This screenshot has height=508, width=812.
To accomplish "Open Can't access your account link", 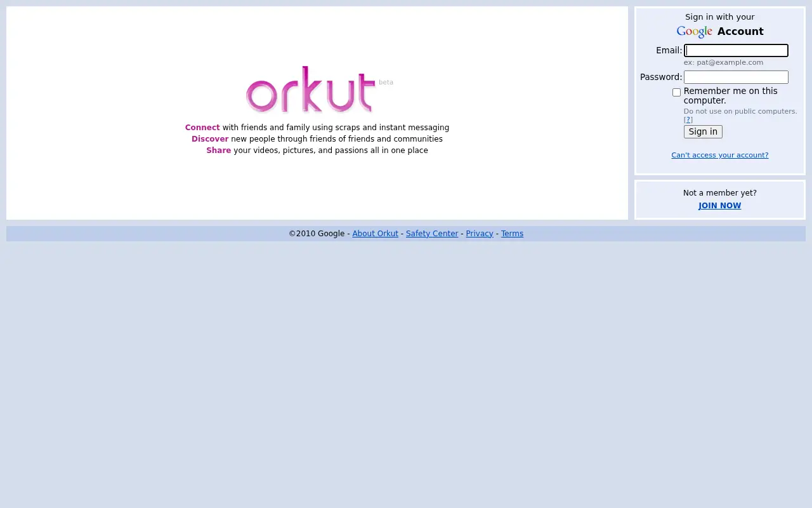I will 720,155.
